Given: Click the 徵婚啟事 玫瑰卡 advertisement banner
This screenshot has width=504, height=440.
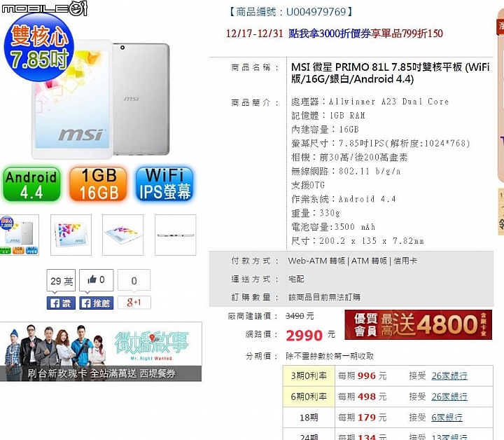Looking at the screenshot, I should 101,352.
